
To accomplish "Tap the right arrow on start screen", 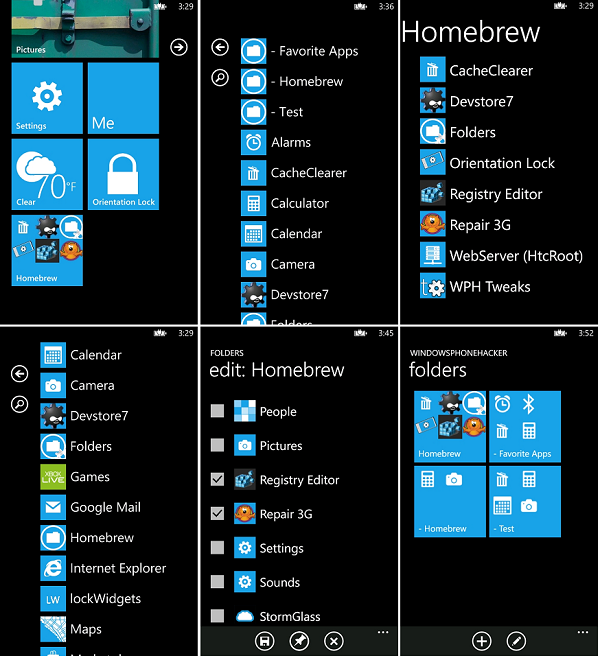I will [x=179, y=47].
